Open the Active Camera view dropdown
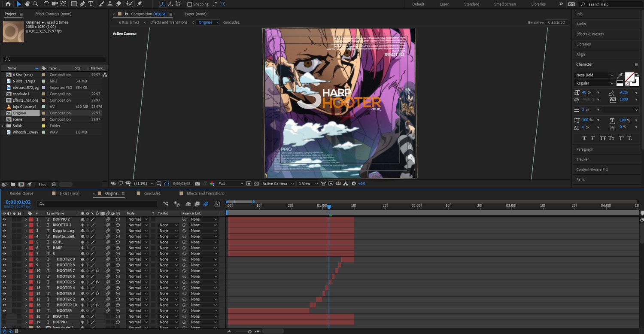 coord(278,184)
